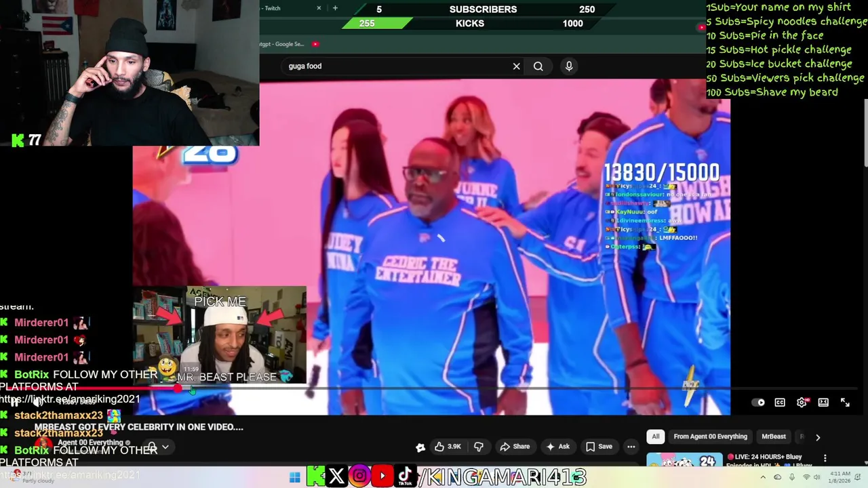Select the 'MrBeast' filter chip
Image resolution: width=868 pixels, height=488 pixels.
click(774, 437)
